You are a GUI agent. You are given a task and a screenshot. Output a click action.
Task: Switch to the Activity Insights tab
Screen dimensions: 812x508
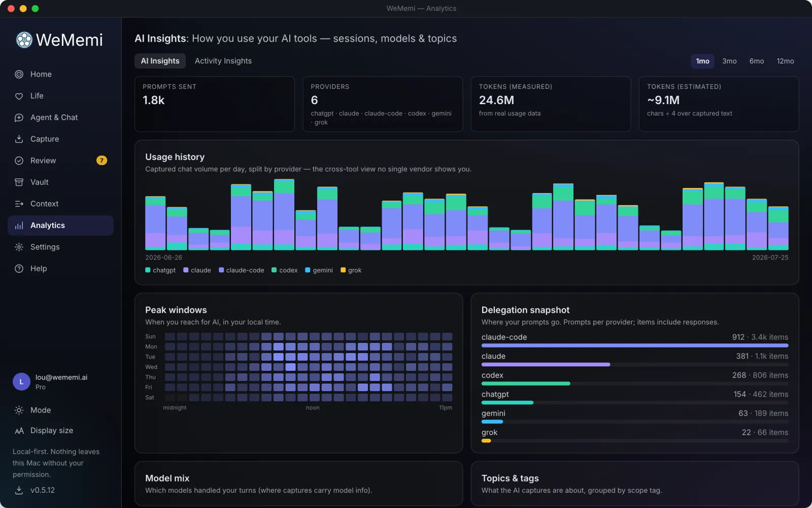click(223, 61)
